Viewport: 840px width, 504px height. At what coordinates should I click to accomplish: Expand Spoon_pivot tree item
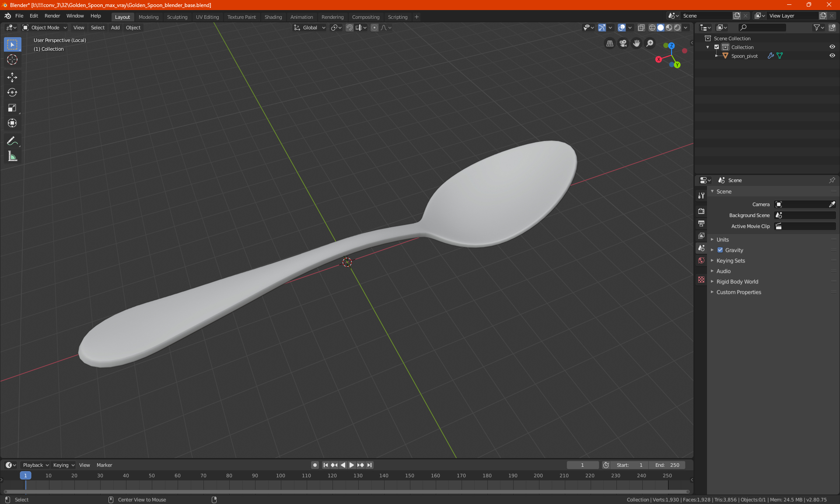pyautogui.click(x=716, y=56)
